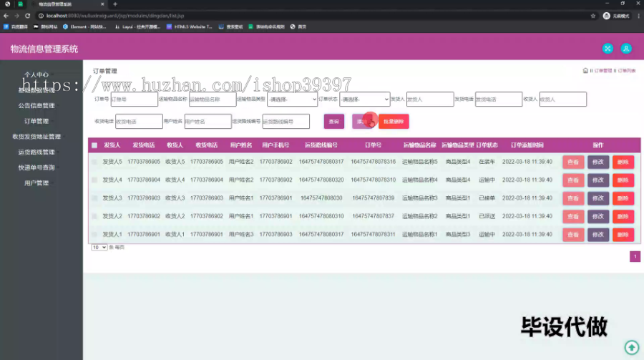Click the 订单状态 cell showing 在装车
Screen dimensions: 644x360
tap(487, 162)
